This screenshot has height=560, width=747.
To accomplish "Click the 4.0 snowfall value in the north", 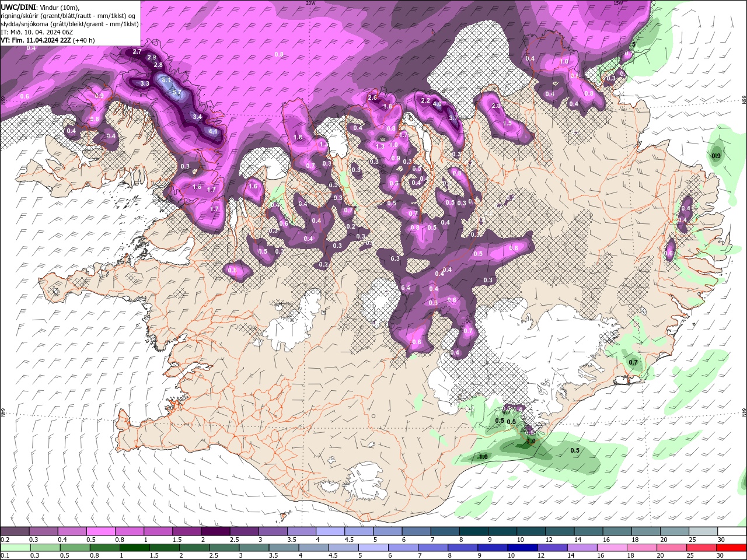I will pyautogui.click(x=437, y=104).
